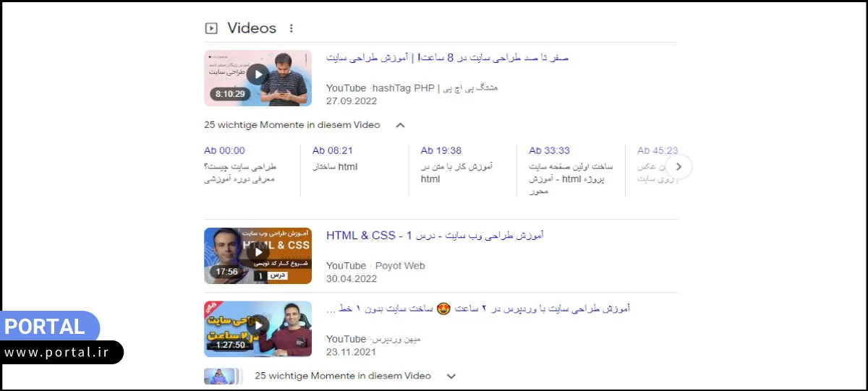The width and height of the screenshot is (868, 391).
Task: Show next key moments with right arrow
Action: pos(678,166)
